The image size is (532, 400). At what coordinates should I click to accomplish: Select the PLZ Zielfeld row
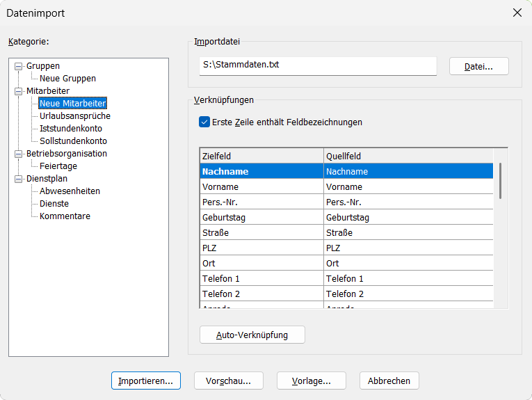261,248
